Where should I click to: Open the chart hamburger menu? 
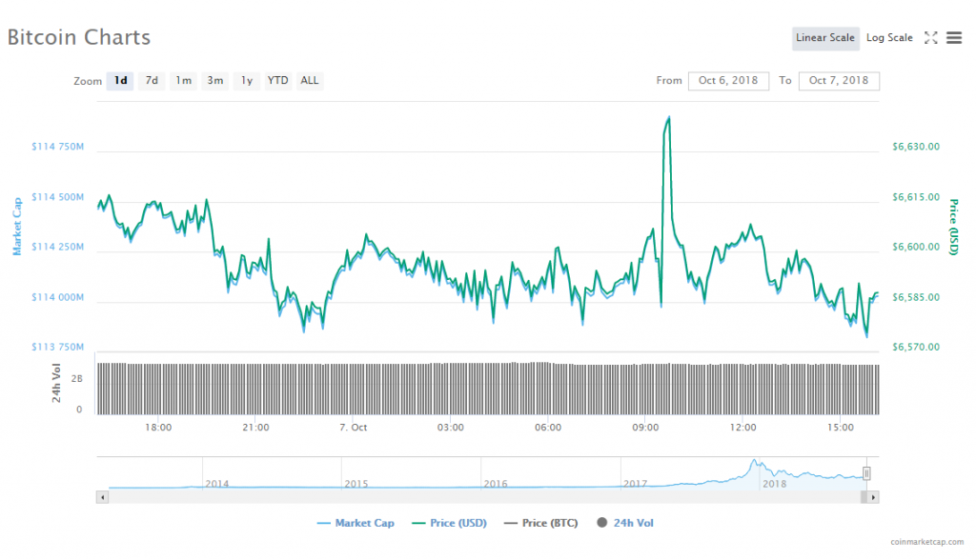click(954, 38)
